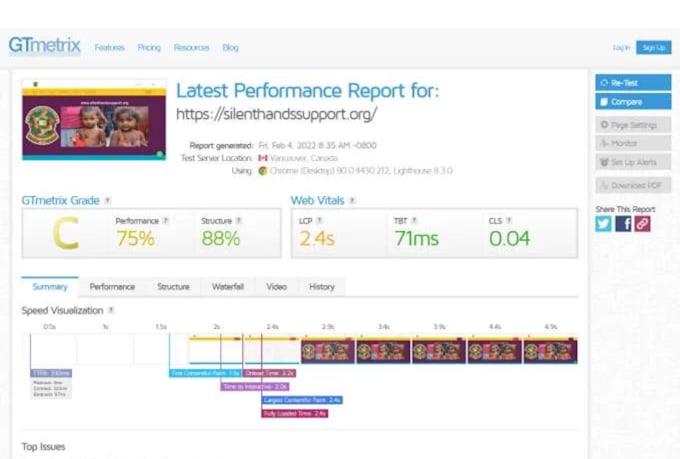The image size is (680, 459).
Task: Click the Top Issues heading
Action: click(x=43, y=446)
